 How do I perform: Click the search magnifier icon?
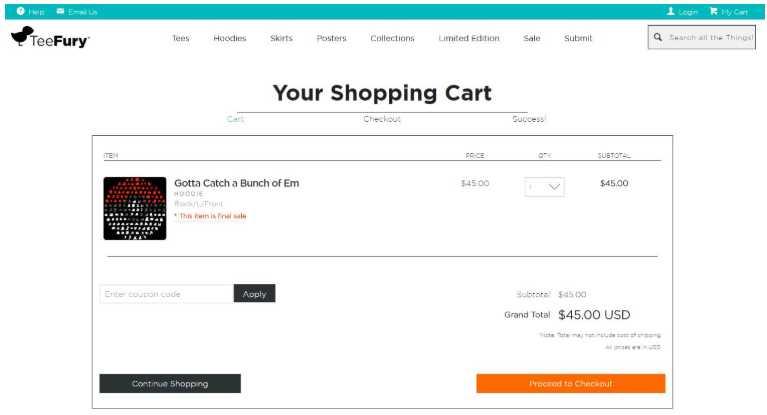(658, 37)
